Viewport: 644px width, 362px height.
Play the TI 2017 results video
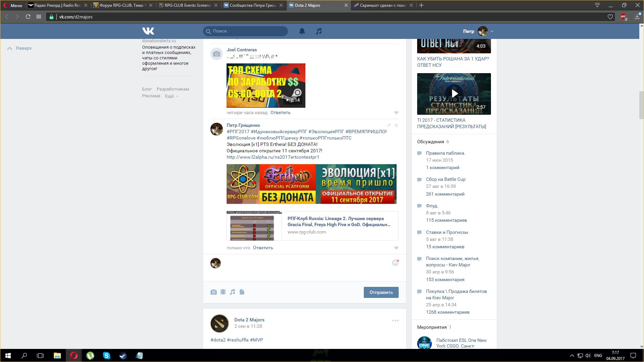tap(454, 94)
